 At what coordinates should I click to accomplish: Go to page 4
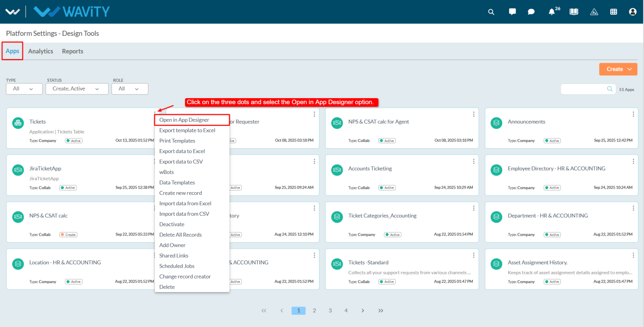click(x=346, y=311)
